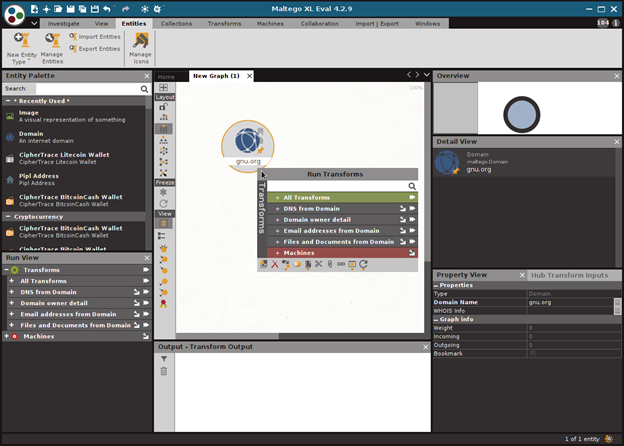Switch to the Home graph tab
Screen dimensions: 624x446
pos(166,77)
